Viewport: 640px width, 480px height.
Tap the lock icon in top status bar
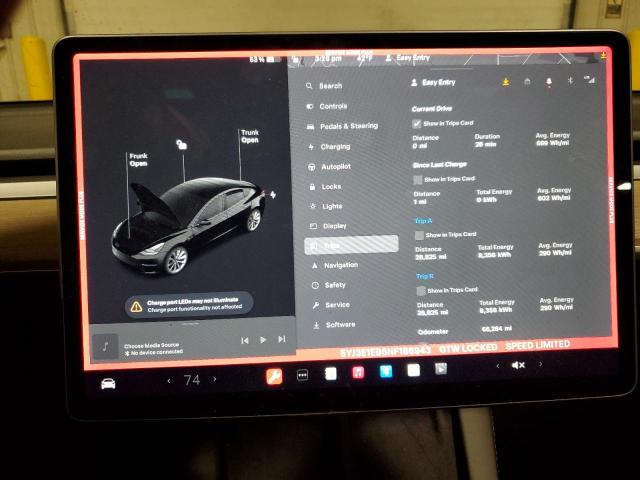coord(297,60)
